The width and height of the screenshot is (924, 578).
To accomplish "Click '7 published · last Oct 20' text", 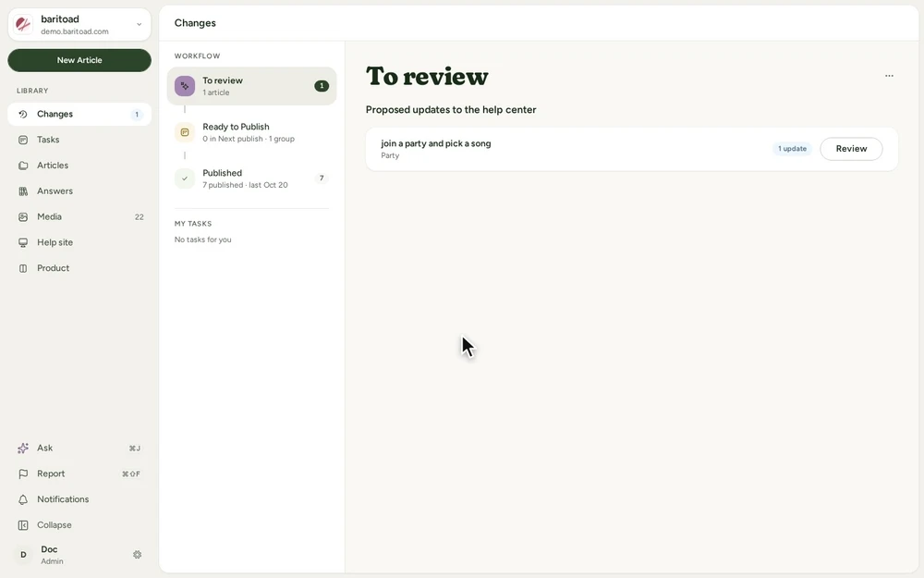I will click(x=245, y=185).
